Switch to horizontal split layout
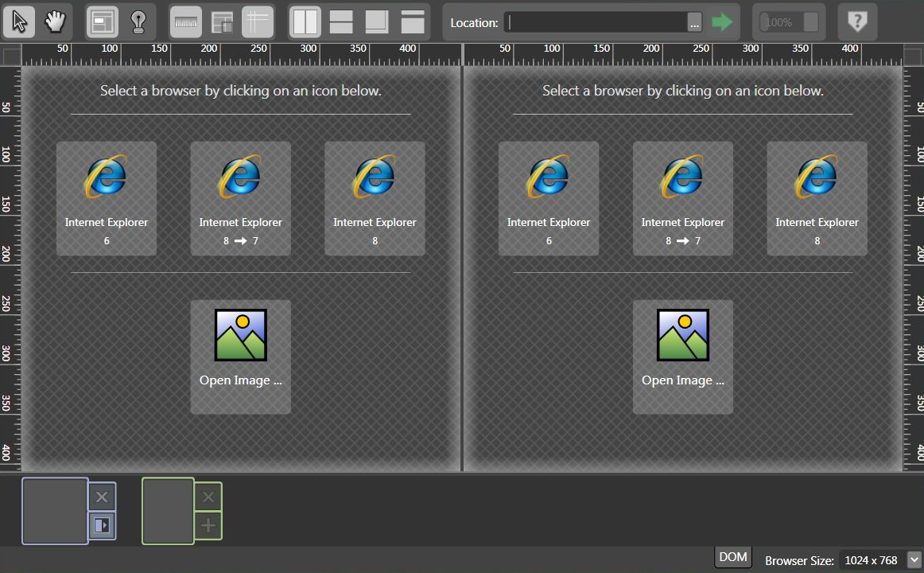 [x=341, y=22]
